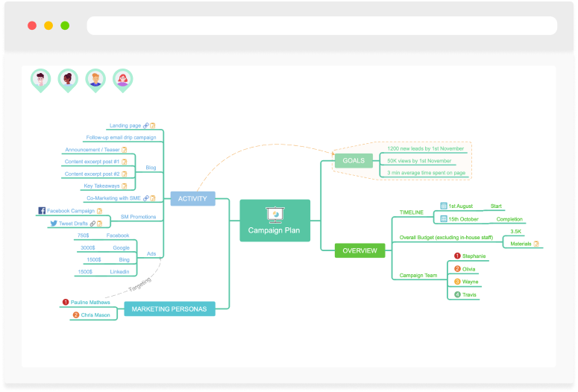Select the ACTIVITY branch node
The image size is (578, 392).
click(x=192, y=198)
